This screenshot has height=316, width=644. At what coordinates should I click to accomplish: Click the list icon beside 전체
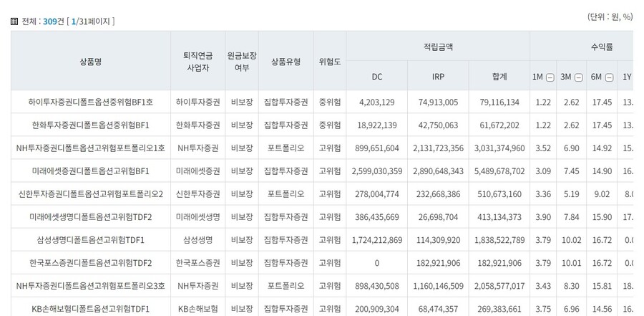14,21
